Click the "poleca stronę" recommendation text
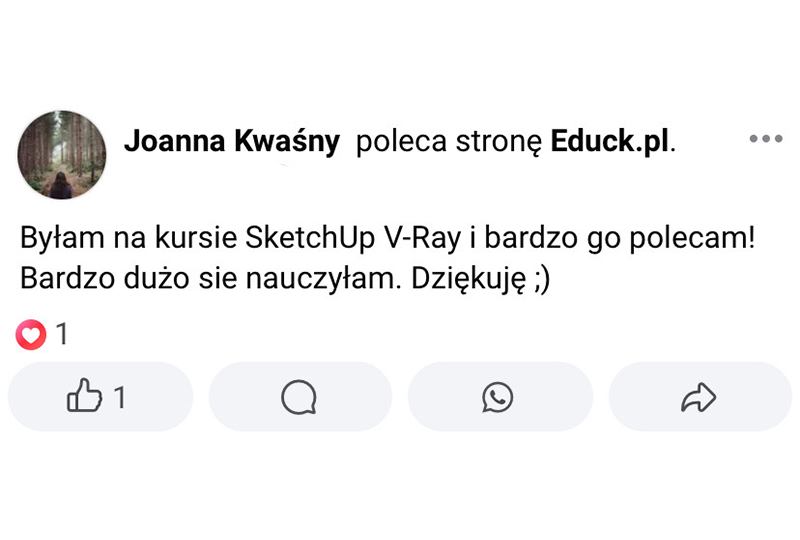 tap(448, 143)
